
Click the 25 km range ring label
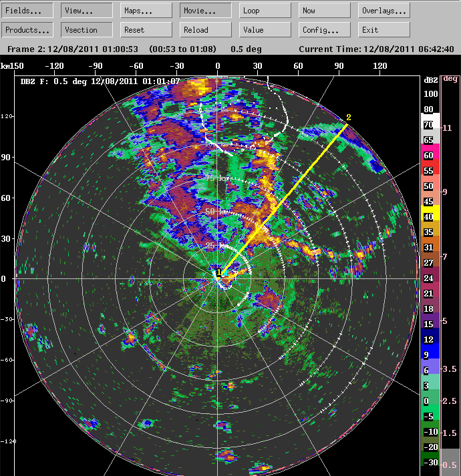coord(216,245)
